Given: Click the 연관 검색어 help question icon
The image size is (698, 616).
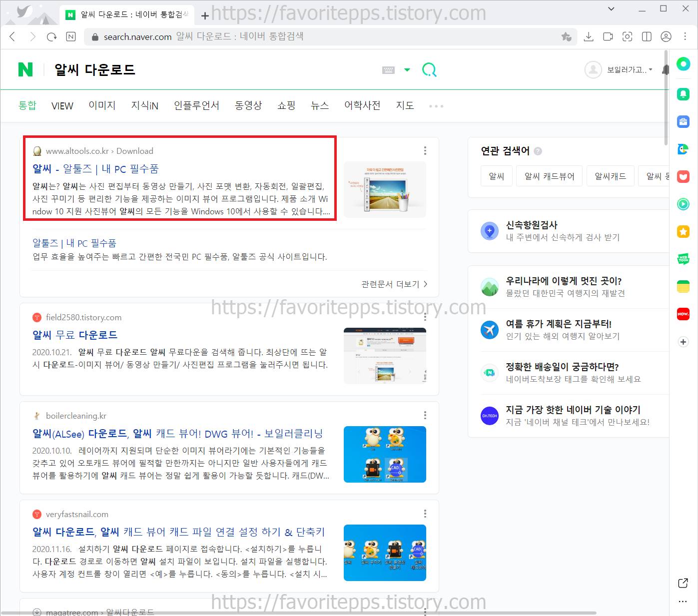Looking at the screenshot, I should [x=538, y=151].
